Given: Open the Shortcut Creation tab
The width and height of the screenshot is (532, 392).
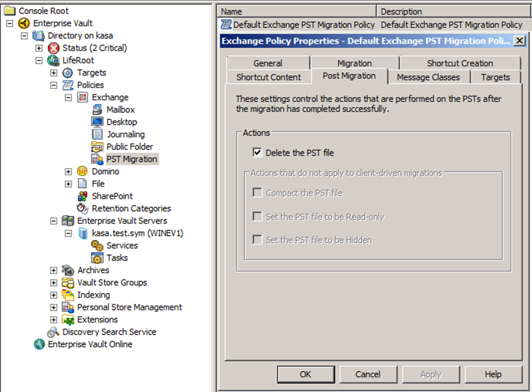Looking at the screenshot, I should point(460,63).
